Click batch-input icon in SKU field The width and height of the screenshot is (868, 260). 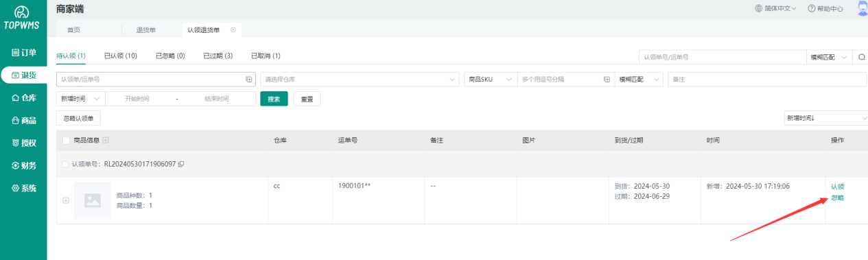607,80
